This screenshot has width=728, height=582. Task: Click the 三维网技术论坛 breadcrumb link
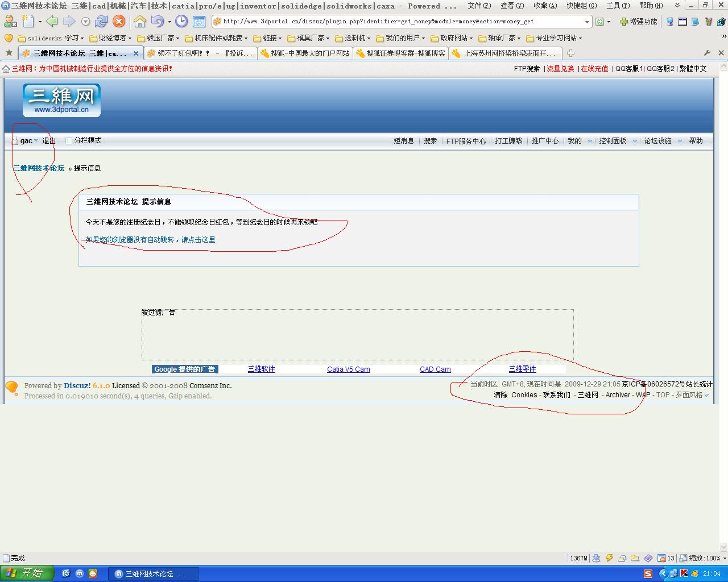point(39,168)
